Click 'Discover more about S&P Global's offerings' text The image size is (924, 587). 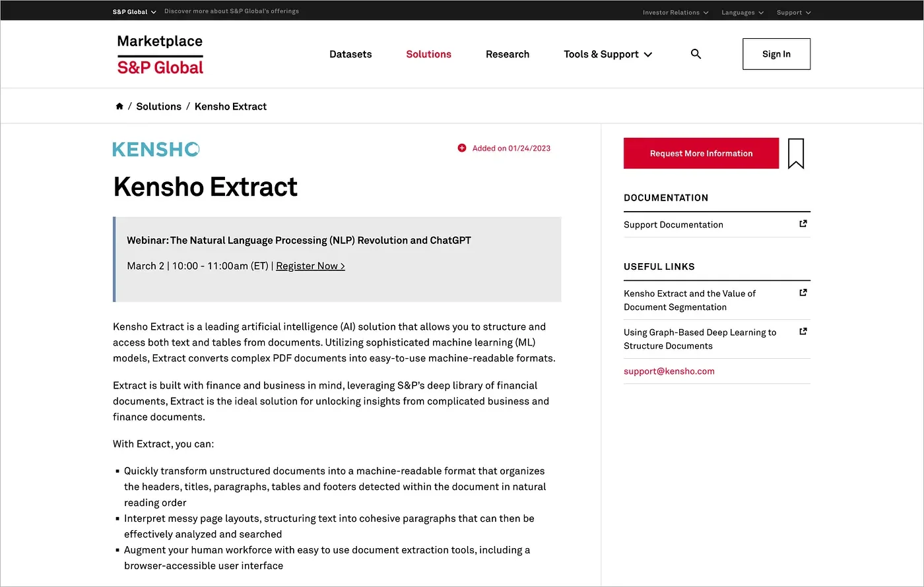232,11
